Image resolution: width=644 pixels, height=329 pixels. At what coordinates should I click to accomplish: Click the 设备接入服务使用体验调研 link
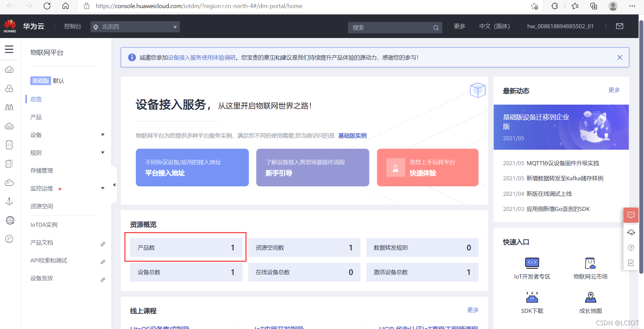202,58
